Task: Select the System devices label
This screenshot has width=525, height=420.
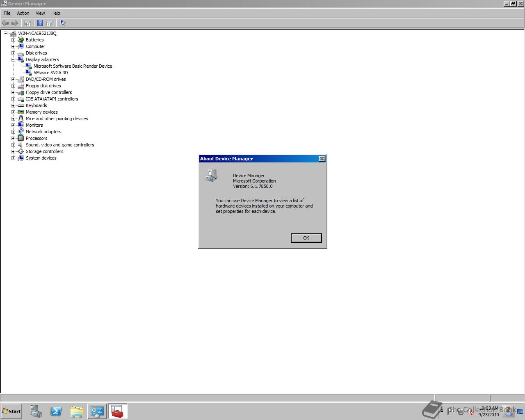Action: click(x=41, y=158)
